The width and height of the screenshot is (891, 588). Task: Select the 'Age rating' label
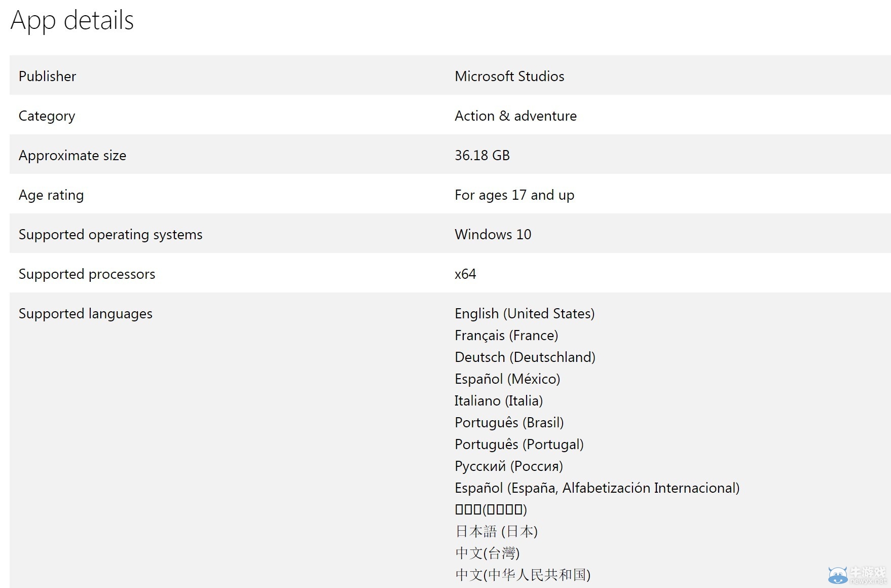pos(51,195)
